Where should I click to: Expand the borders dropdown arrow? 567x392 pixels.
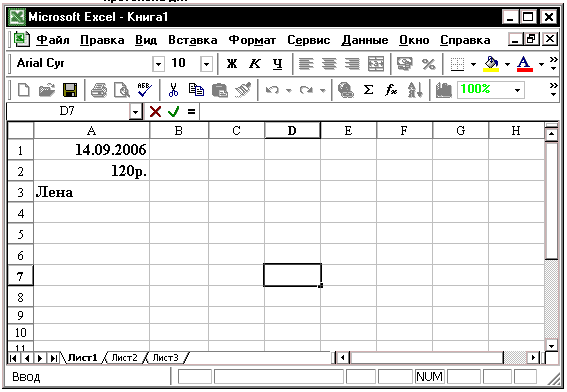coord(473,64)
